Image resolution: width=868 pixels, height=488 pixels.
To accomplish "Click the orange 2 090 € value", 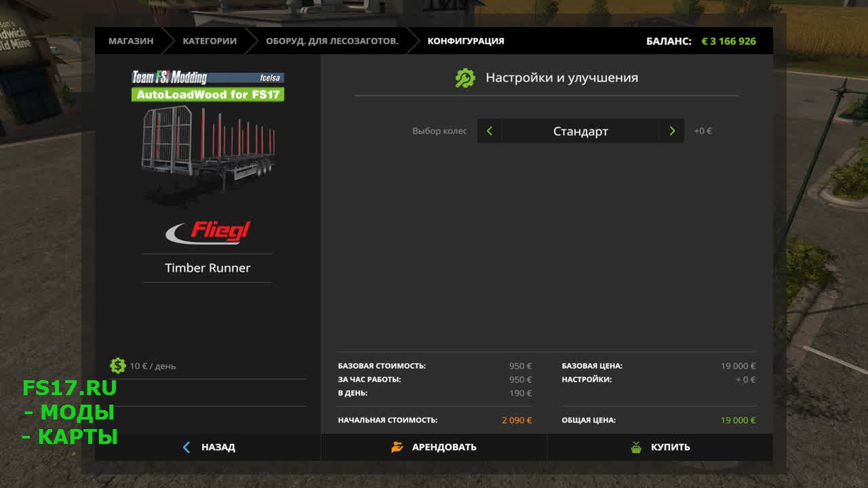I will pos(517,420).
